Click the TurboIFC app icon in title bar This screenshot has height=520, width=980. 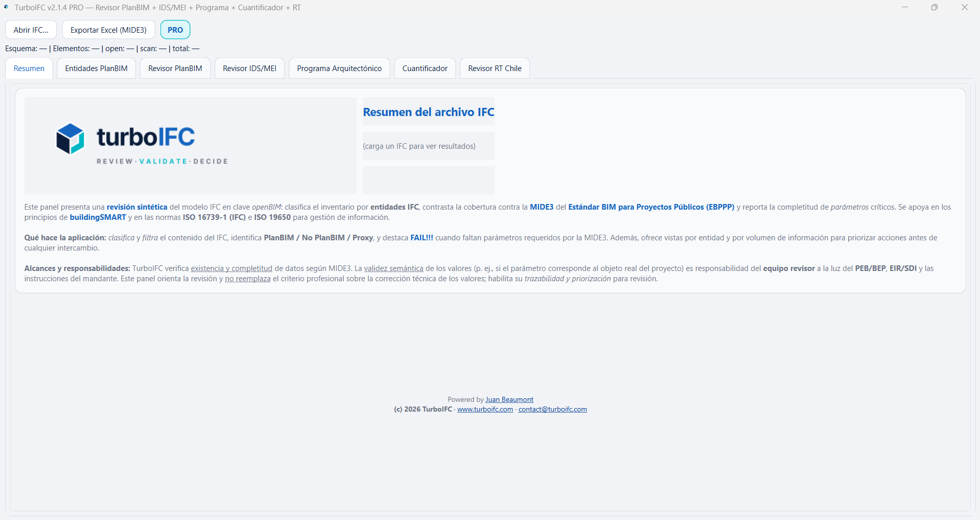pyautogui.click(x=7, y=7)
